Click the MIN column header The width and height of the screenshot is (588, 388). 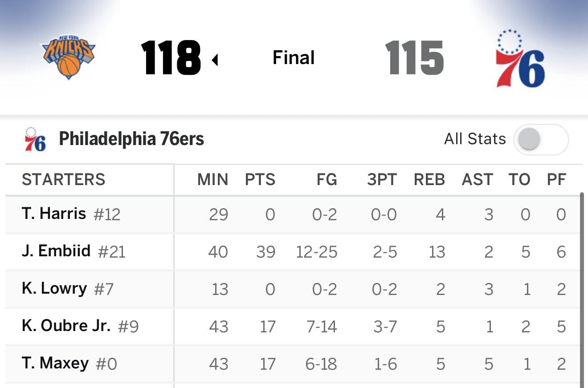pos(213,180)
